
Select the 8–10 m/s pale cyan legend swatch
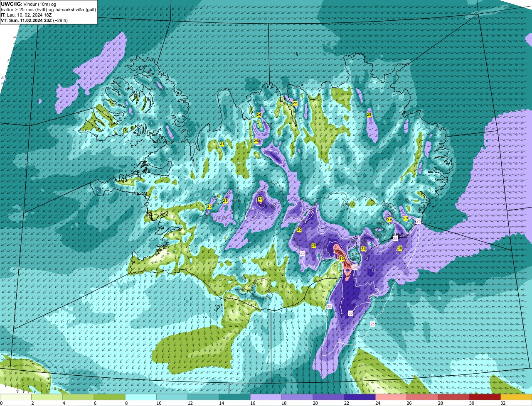coord(141,397)
